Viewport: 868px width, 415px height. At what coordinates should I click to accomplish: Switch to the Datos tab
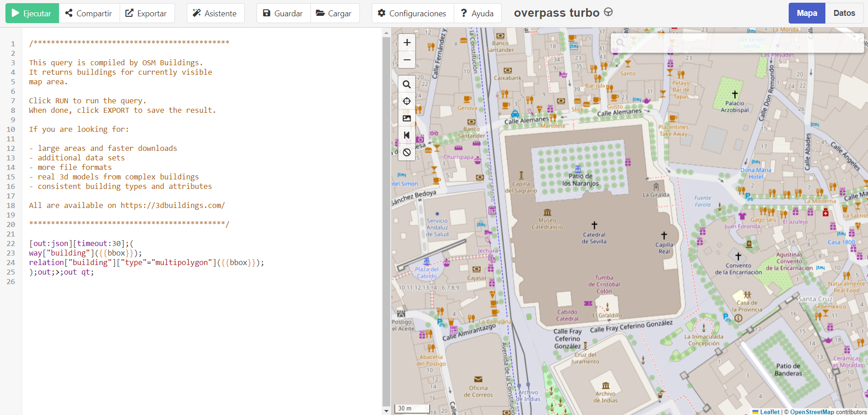click(844, 13)
